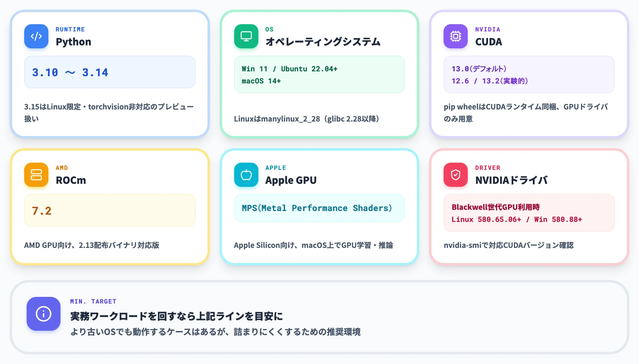Click the MIN. TARGET label
Image resolution: width=639 pixels, height=364 pixels.
93,301
